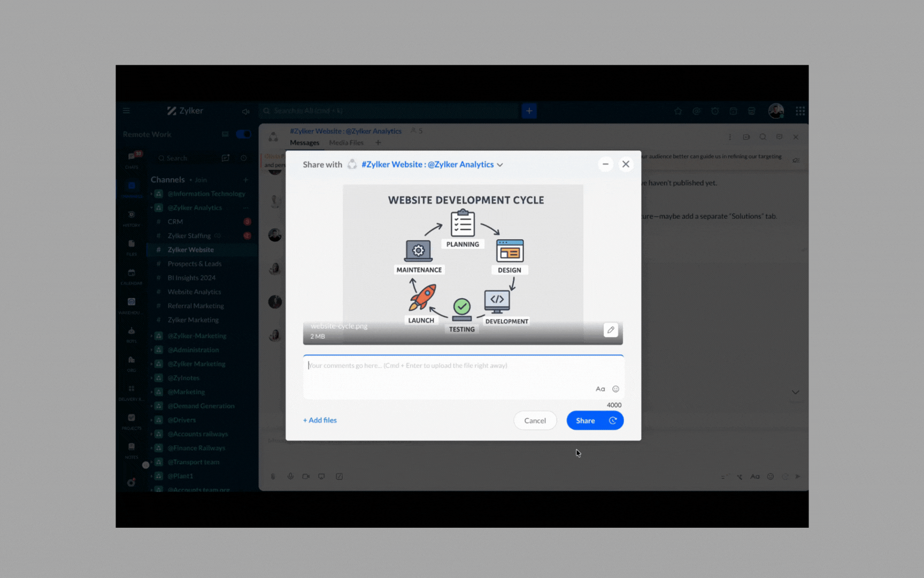Click the add channel plus icon

click(x=245, y=180)
